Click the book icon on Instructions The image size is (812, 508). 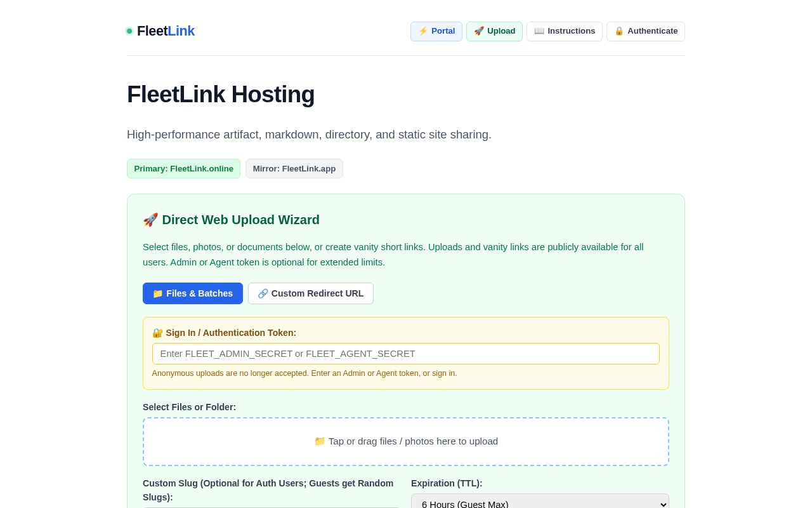click(x=539, y=31)
